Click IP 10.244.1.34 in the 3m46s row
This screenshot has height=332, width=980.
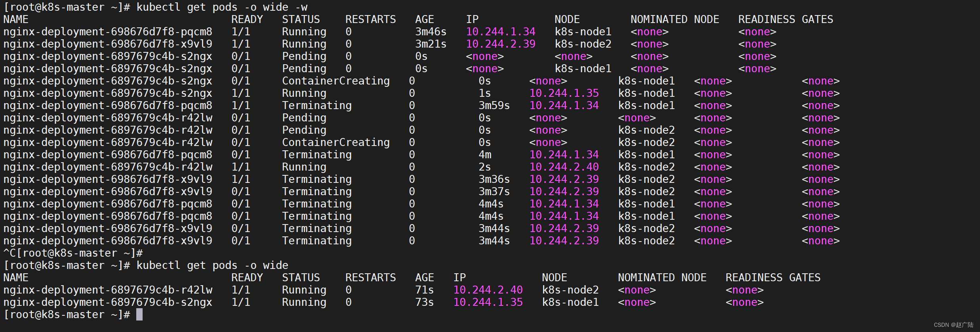click(501, 32)
